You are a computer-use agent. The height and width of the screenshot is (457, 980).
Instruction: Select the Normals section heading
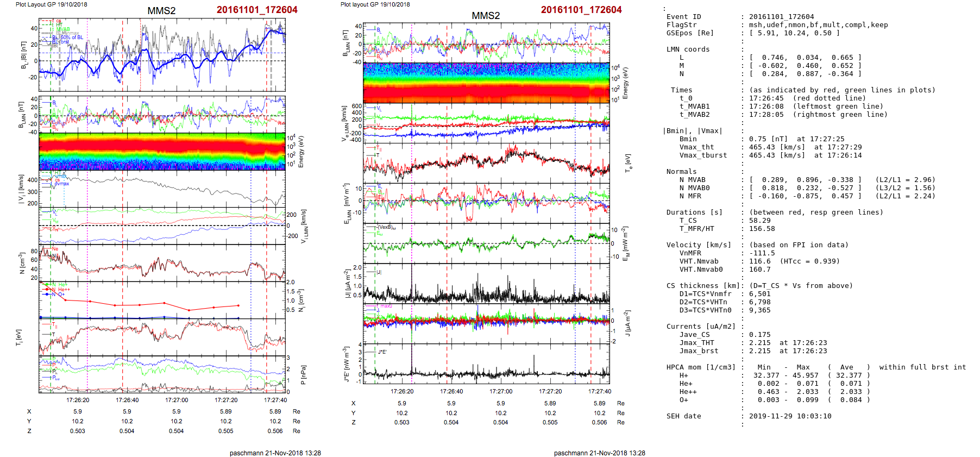pos(681,172)
